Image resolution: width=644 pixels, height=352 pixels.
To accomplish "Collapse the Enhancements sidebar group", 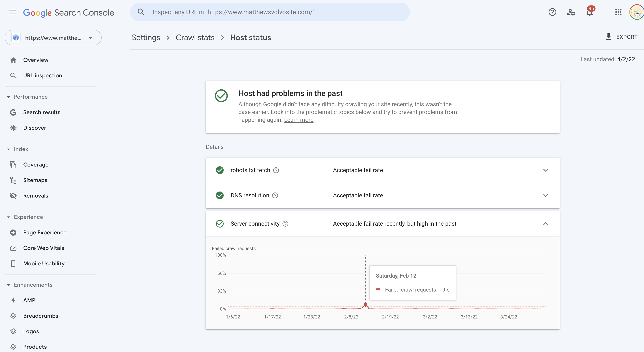I will pos(9,285).
